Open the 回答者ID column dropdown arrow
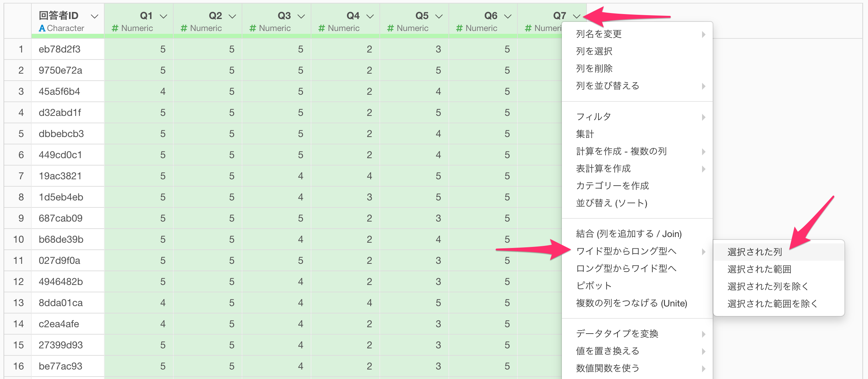Viewport: 868px width, 379px height. coord(94,16)
